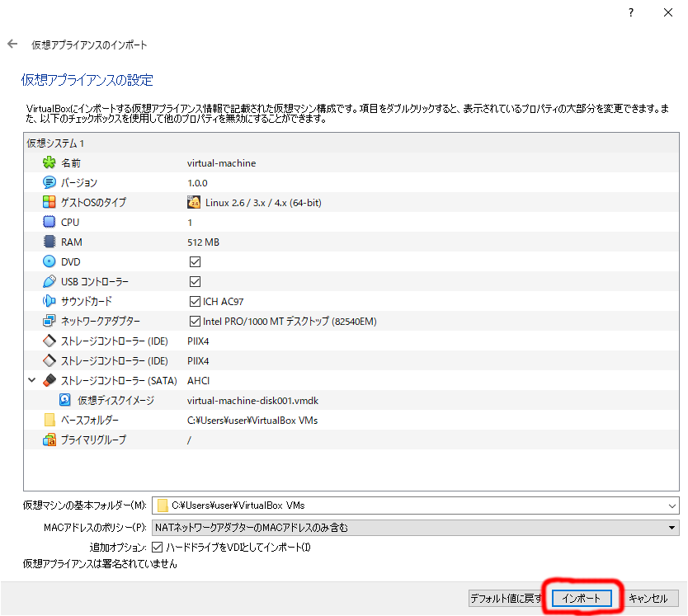
Task: Select the Linux 2.6 / 3.x / 4.x (64-bit) value
Action: click(263, 203)
